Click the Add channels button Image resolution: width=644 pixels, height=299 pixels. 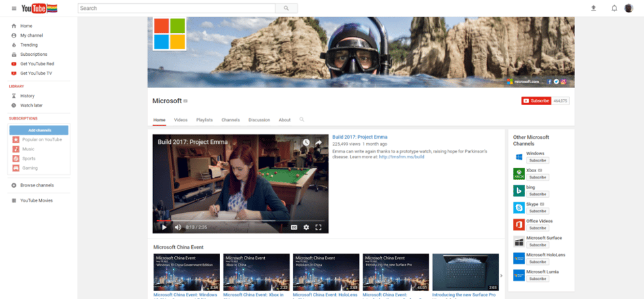pos(39,130)
